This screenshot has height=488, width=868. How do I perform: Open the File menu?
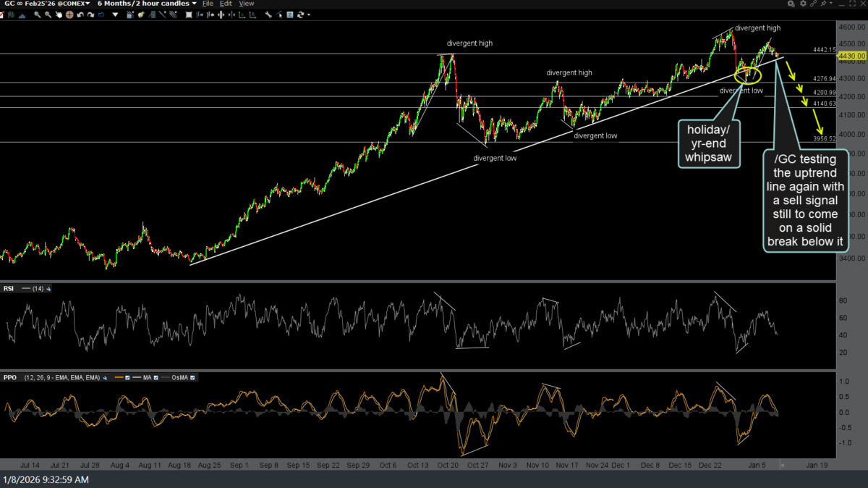coord(207,4)
